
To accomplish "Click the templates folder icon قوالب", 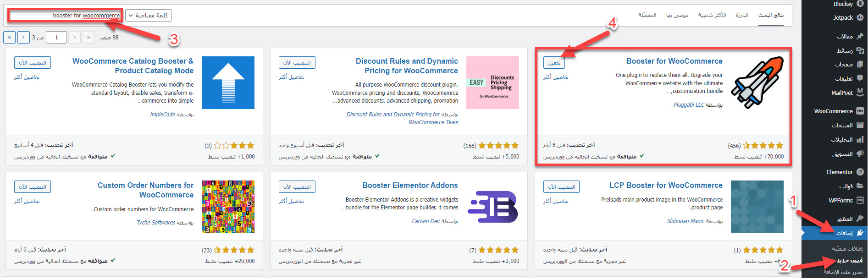I will 860,186.
